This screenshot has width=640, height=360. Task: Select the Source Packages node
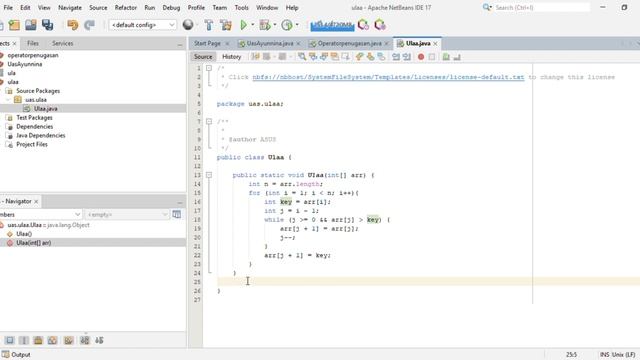[x=38, y=91]
